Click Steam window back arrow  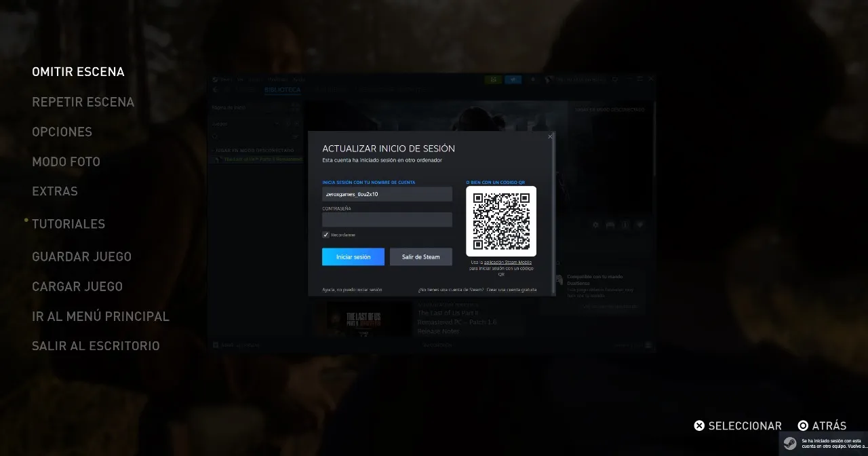point(215,90)
